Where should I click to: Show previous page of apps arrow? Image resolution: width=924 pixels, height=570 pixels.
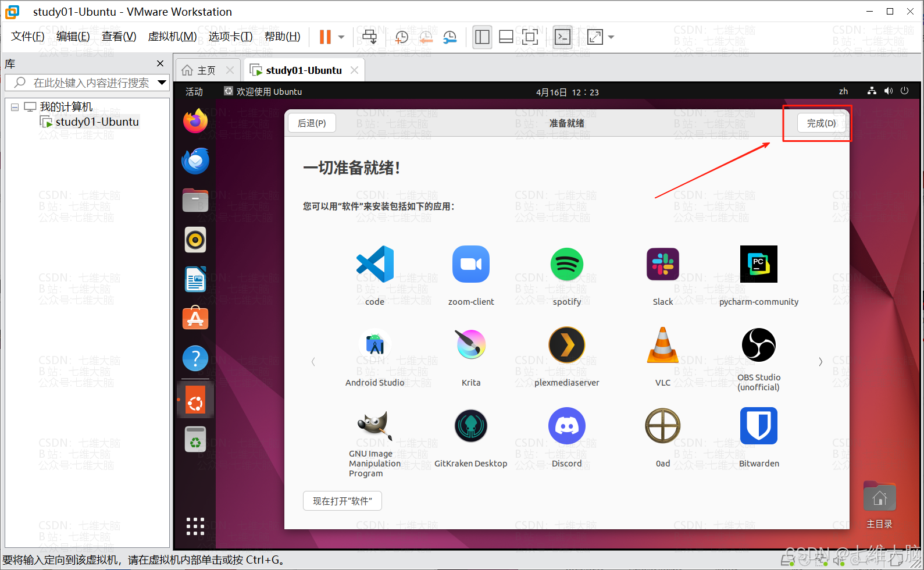[x=313, y=362]
